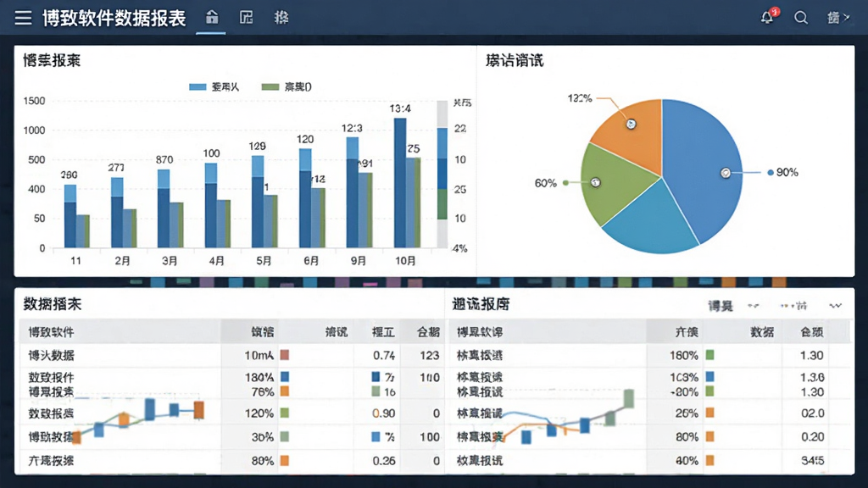Click the magnifier search icon

tap(800, 18)
